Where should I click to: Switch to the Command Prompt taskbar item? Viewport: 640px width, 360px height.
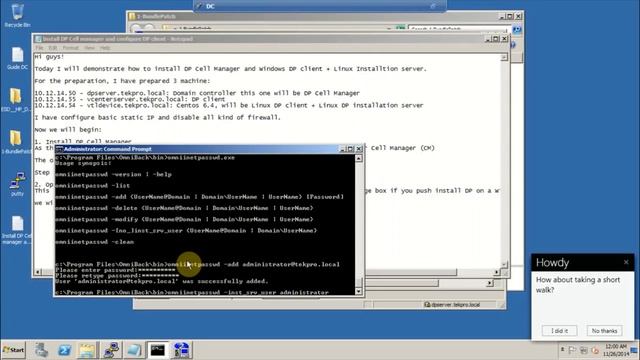(158, 350)
